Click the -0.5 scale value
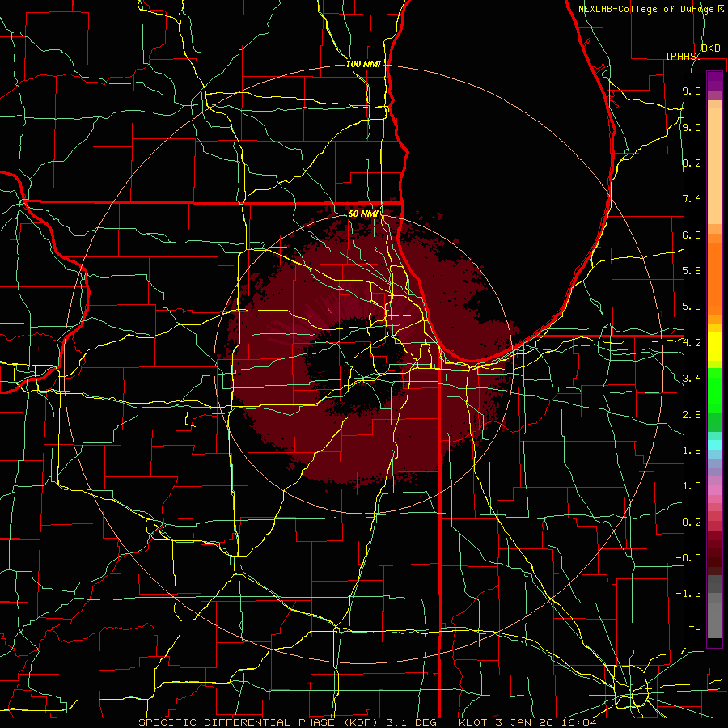This screenshot has height=728, width=728. click(688, 558)
